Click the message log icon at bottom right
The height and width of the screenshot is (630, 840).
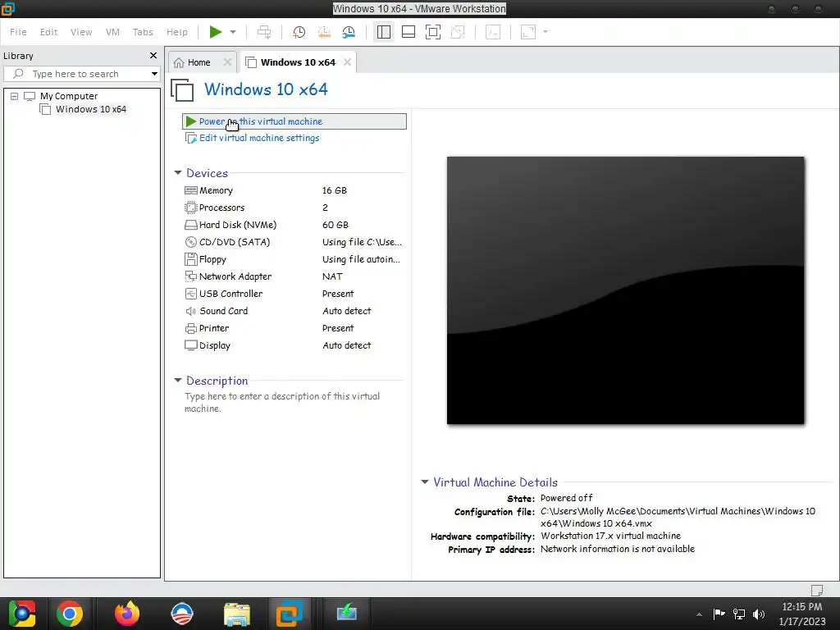(x=817, y=590)
